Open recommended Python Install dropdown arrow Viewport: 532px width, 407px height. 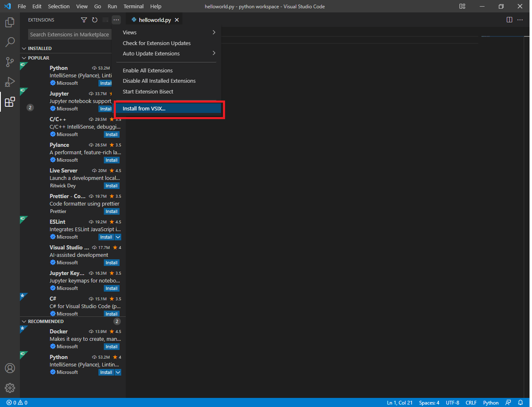pyautogui.click(x=118, y=372)
